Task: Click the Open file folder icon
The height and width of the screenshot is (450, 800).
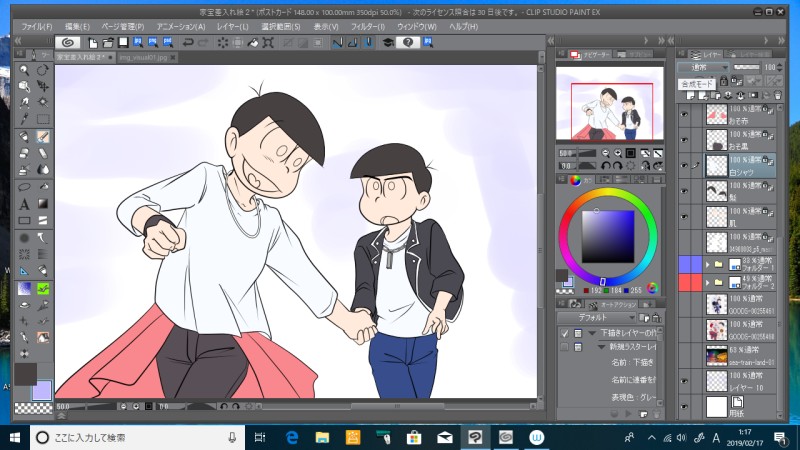Action: [108, 42]
